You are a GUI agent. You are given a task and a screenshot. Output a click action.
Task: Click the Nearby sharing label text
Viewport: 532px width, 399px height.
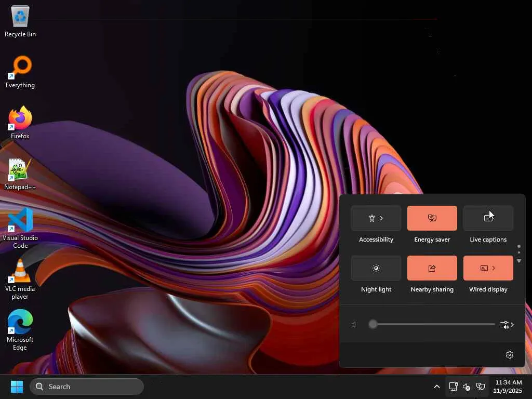click(x=432, y=289)
